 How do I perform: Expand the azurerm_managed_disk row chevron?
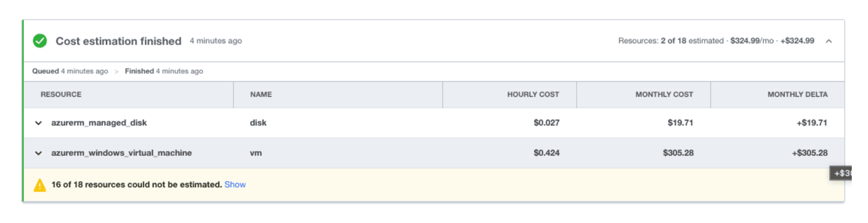[38, 123]
